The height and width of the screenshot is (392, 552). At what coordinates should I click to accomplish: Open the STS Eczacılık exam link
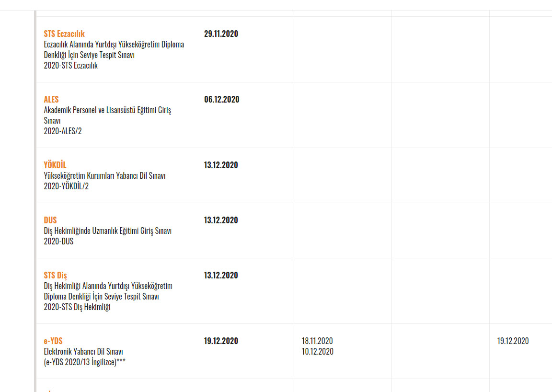point(64,34)
